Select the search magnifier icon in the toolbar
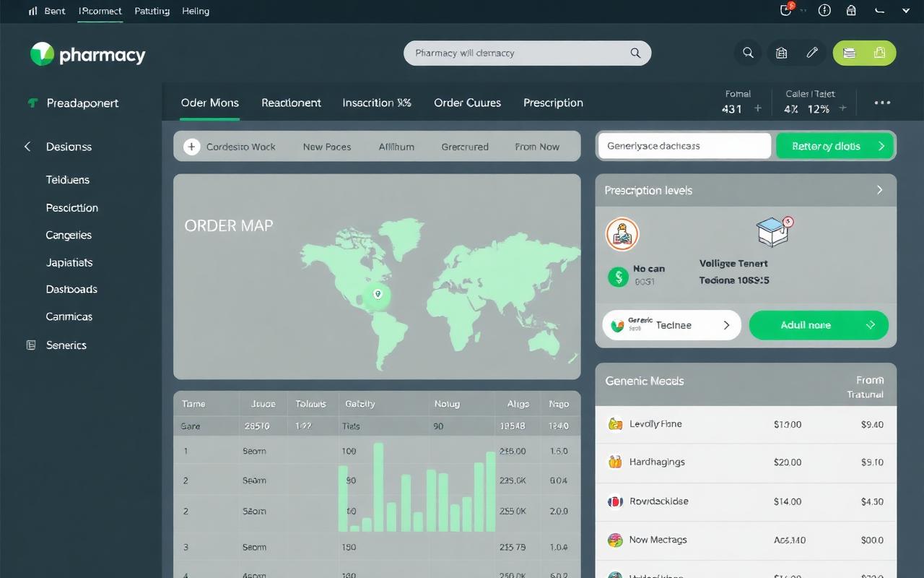This screenshot has height=578, width=924. click(748, 53)
